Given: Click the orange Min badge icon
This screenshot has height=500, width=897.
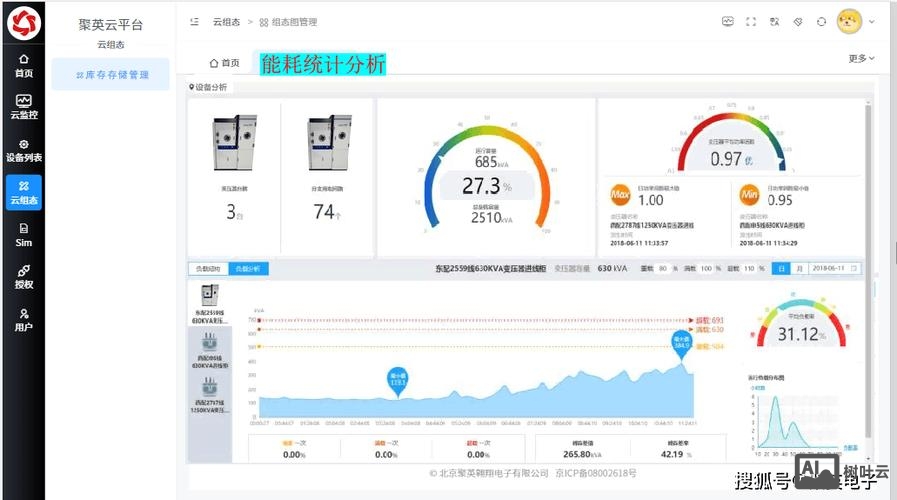Looking at the screenshot, I should click(x=749, y=195).
